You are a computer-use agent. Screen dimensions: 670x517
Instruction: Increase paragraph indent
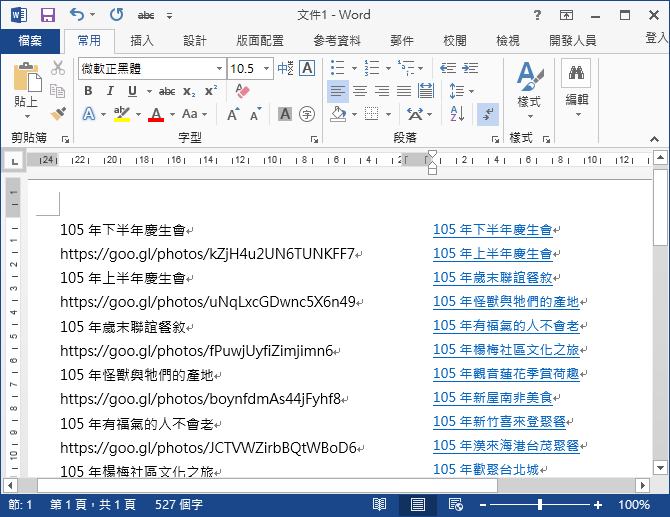(470, 68)
